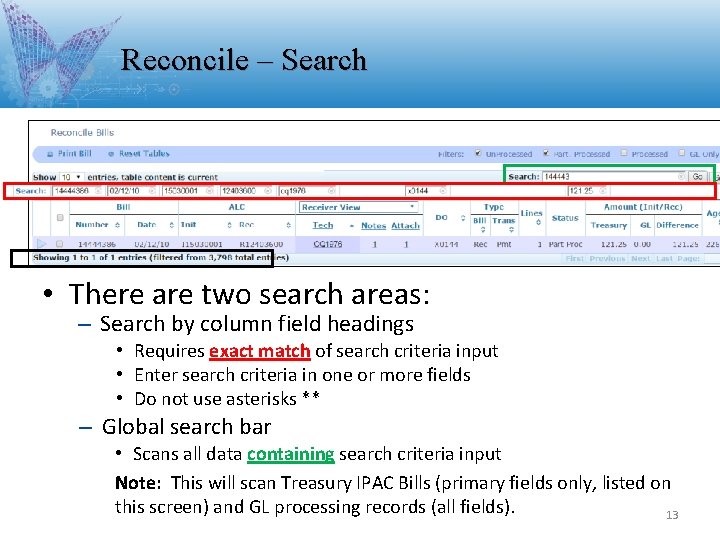Image resolution: width=720 pixels, height=540 pixels.
Task: Click the Reconcile Bills page title
Action: pyautogui.click(x=82, y=133)
